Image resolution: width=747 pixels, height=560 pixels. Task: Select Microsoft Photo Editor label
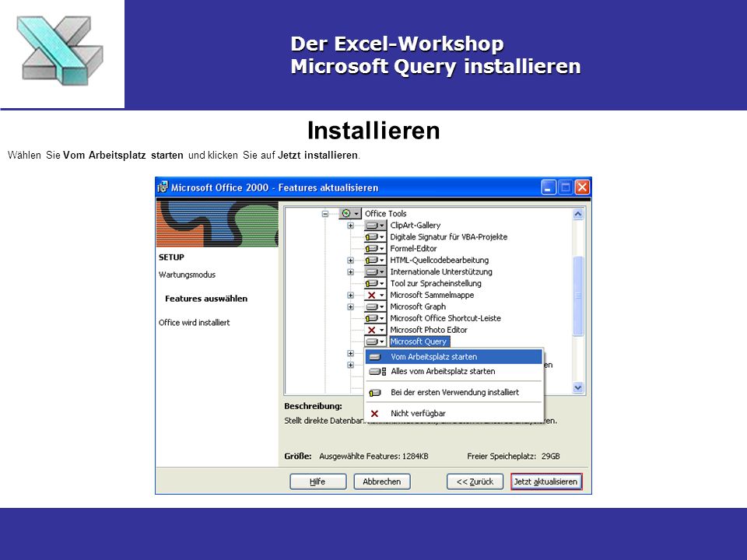pos(428,330)
